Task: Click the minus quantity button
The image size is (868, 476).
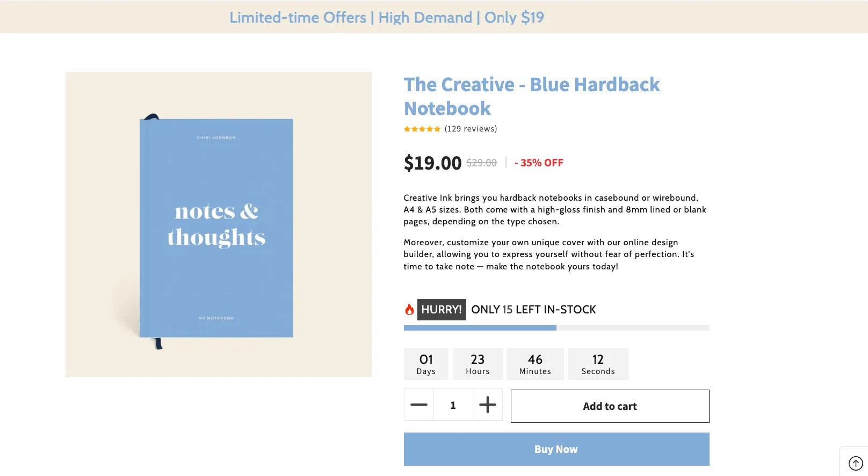Action: coord(419,405)
